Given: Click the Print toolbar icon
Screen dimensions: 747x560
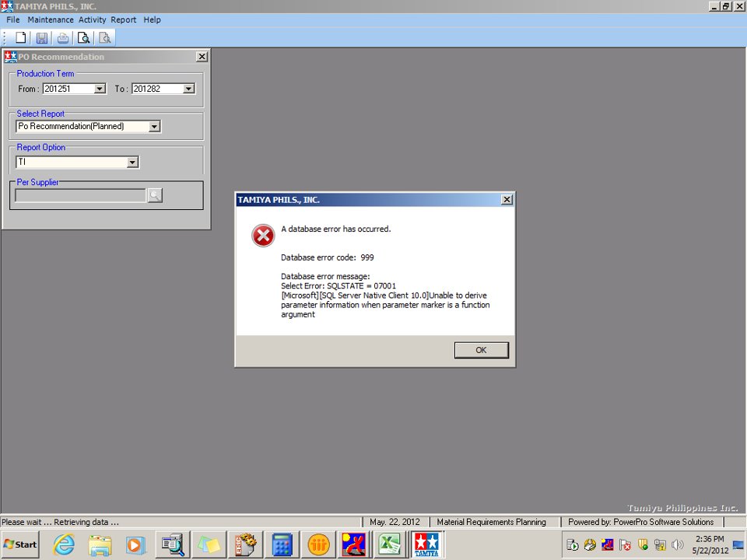Looking at the screenshot, I should [63, 37].
